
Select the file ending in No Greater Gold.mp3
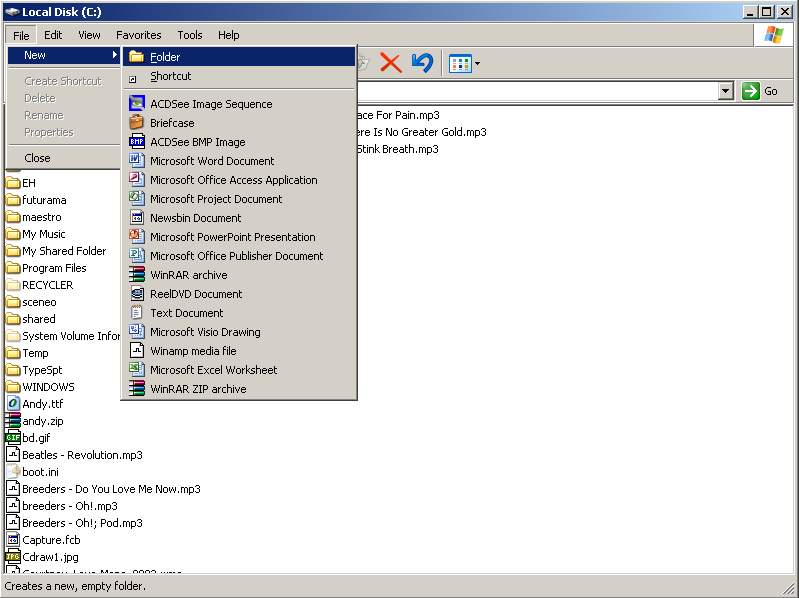pyautogui.click(x=422, y=132)
